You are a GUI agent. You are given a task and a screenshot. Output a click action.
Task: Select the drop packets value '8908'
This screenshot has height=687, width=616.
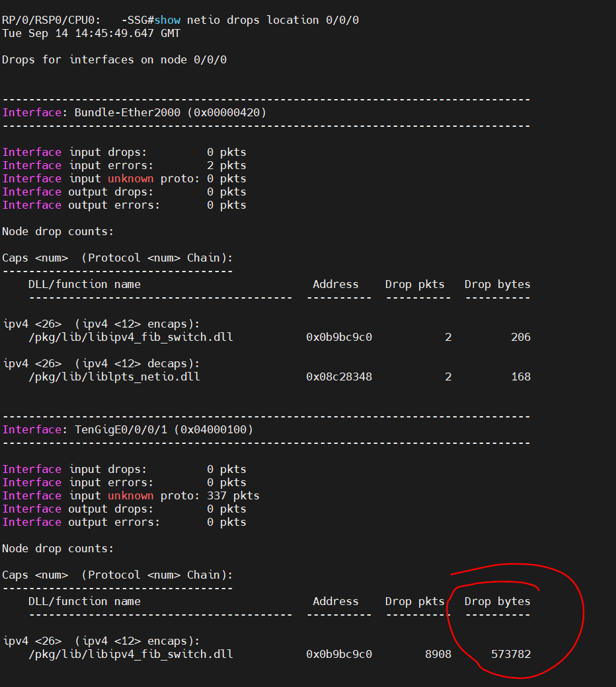pyautogui.click(x=438, y=654)
